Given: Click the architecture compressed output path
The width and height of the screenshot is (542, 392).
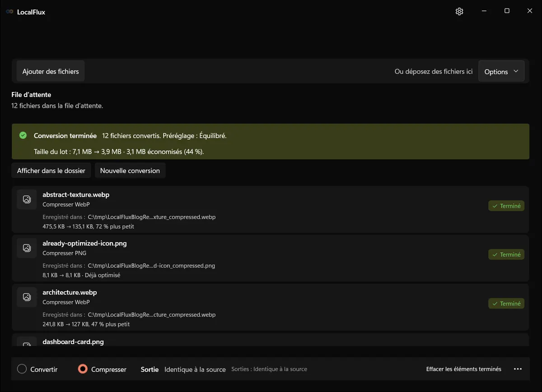Looking at the screenshot, I should 152,314.
